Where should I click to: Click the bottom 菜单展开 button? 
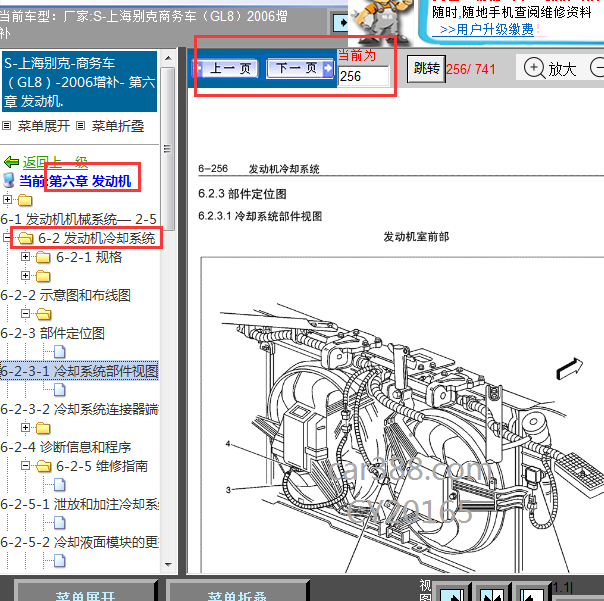point(86,590)
